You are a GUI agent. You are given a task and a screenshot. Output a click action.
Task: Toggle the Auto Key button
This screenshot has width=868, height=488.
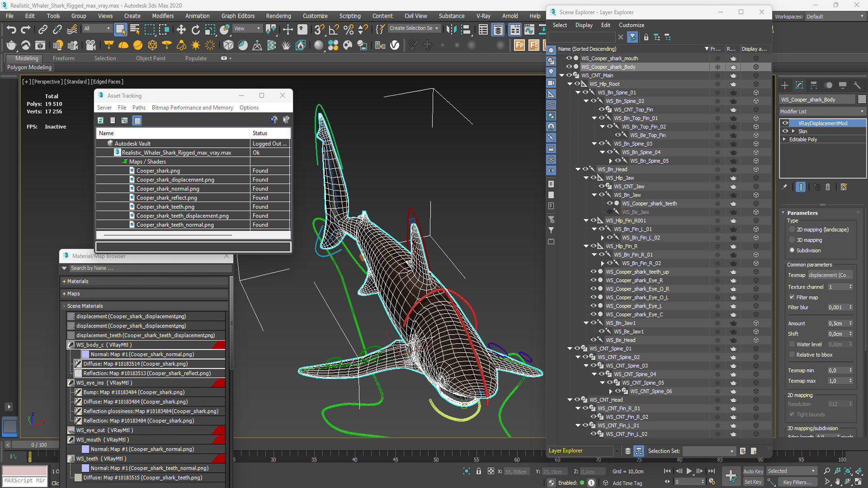[x=753, y=471]
